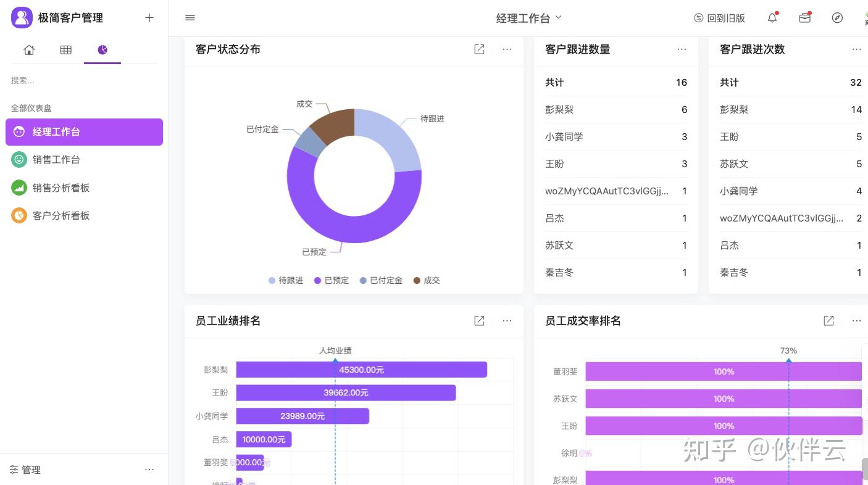Open the inbox tray icon in header
868x485 pixels.
804,18
